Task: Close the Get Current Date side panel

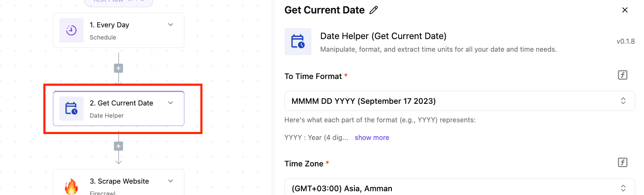Action: [x=625, y=10]
